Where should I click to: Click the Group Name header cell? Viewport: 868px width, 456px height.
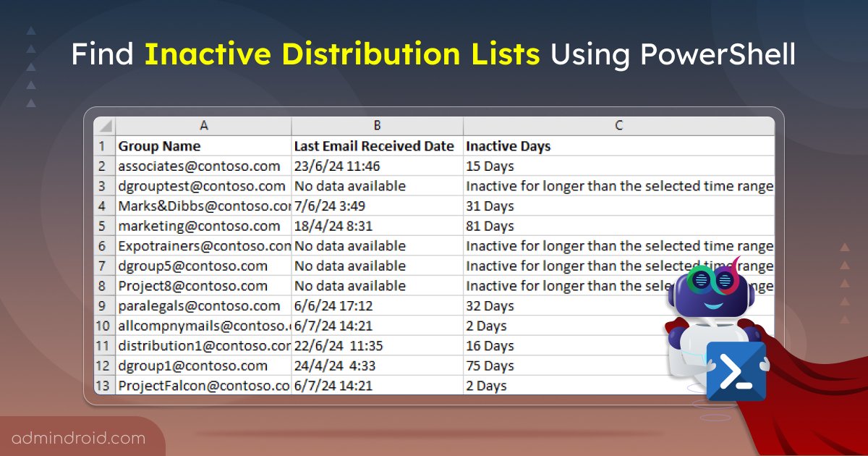203,145
